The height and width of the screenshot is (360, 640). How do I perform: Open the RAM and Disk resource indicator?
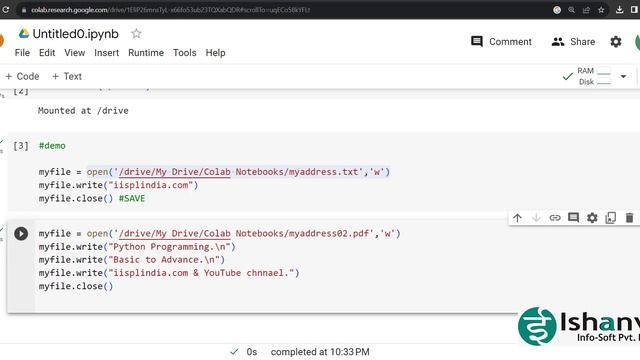click(x=594, y=76)
